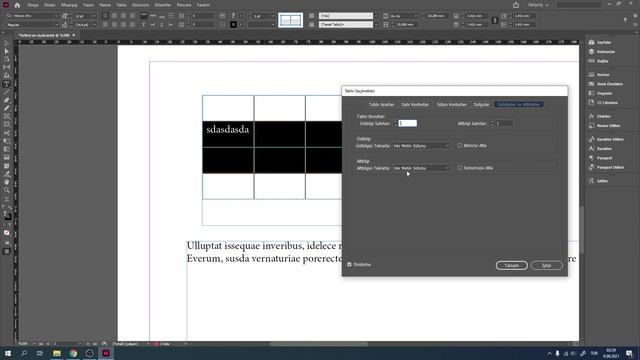Screen dimensions: 640x360
Task: Open the Üstbilgiyi Tekrarla dropdown
Action: [421, 146]
